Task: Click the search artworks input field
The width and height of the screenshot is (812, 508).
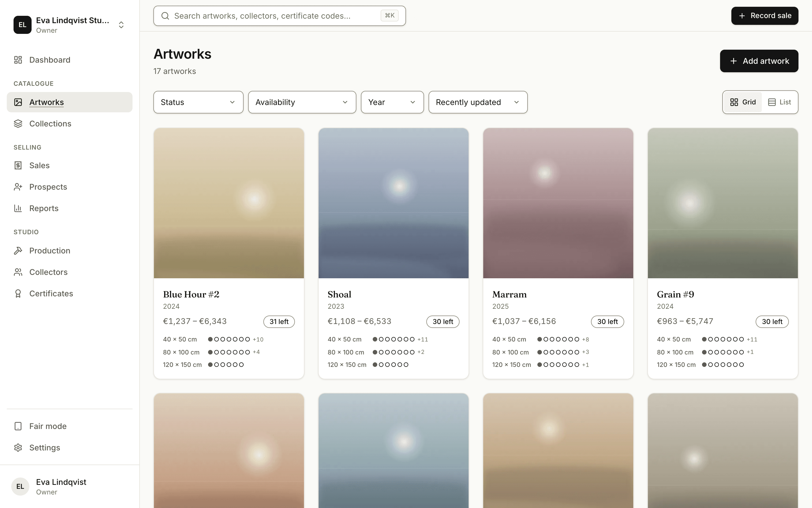Action: tap(279, 16)
